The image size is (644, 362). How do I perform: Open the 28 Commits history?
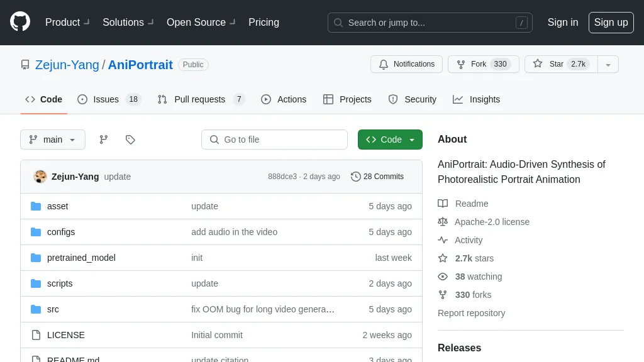tap(377, 177)
